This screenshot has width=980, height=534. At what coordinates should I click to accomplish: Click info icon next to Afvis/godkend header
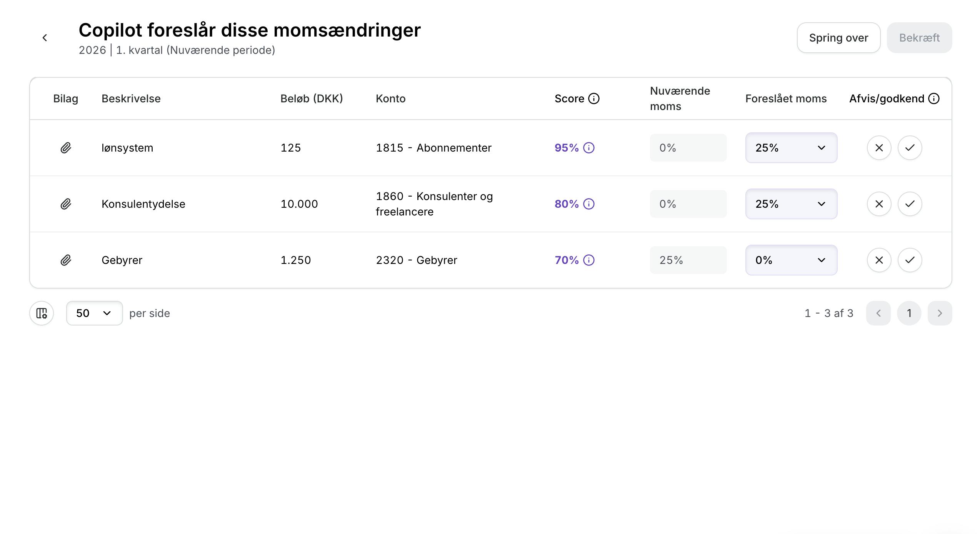934,98
